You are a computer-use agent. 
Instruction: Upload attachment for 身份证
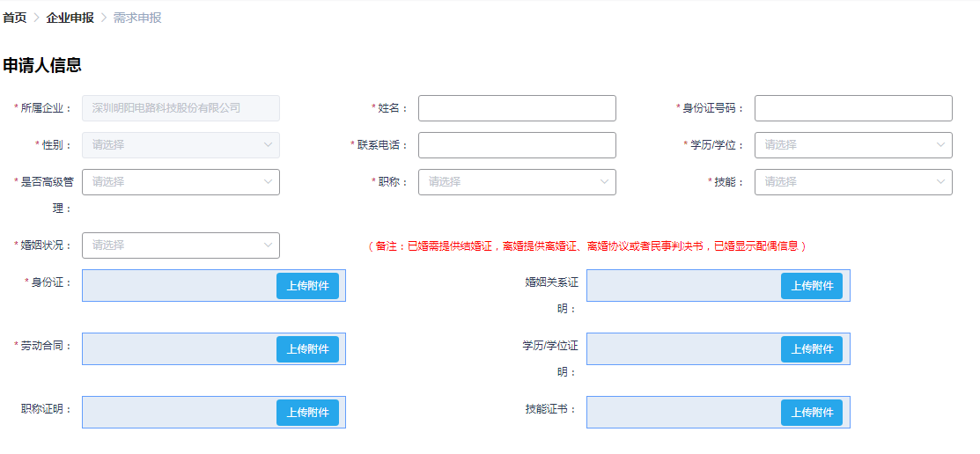(307, 286)
